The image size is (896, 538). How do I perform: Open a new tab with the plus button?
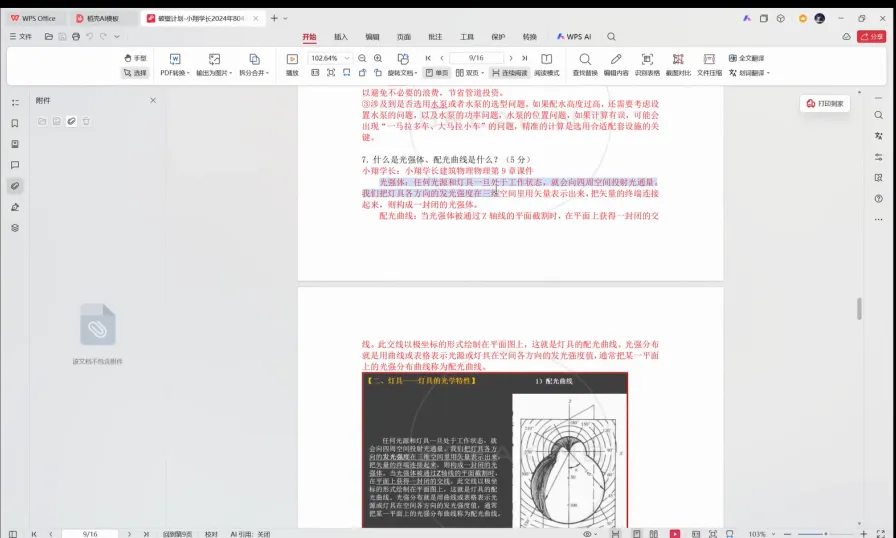coord(274,18)
